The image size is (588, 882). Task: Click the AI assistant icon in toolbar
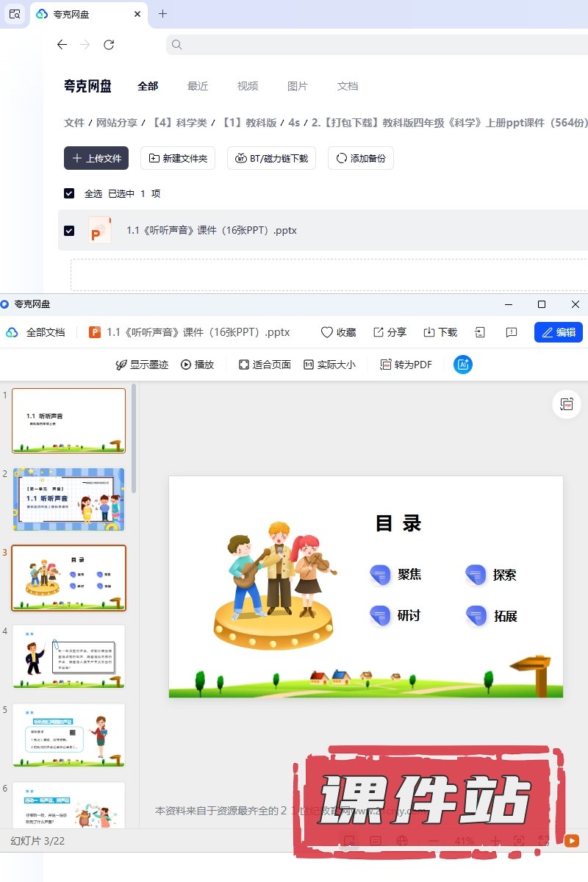(463, 365)
